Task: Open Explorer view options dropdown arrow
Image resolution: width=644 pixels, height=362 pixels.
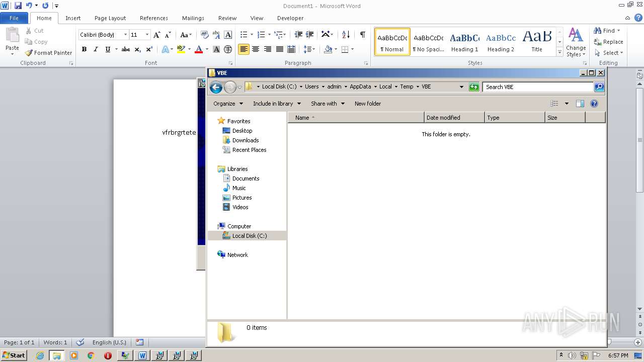Action: 567,104
